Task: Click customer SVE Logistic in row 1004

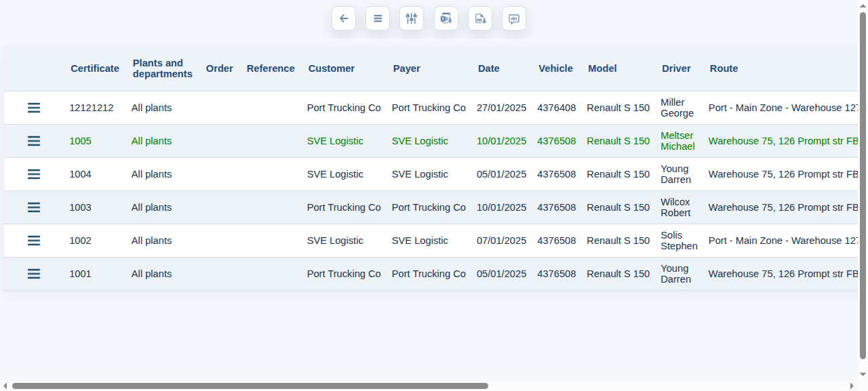Action: point(335,174)
